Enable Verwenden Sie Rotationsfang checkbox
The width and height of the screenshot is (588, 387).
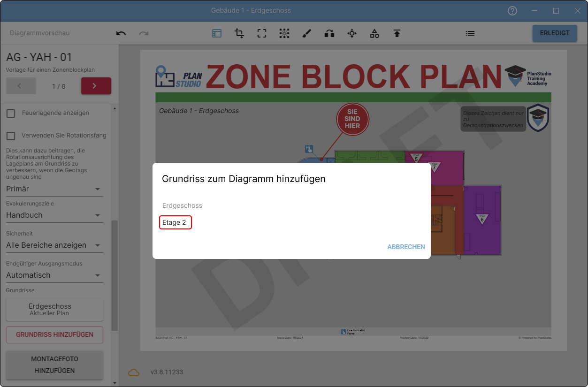11,136
